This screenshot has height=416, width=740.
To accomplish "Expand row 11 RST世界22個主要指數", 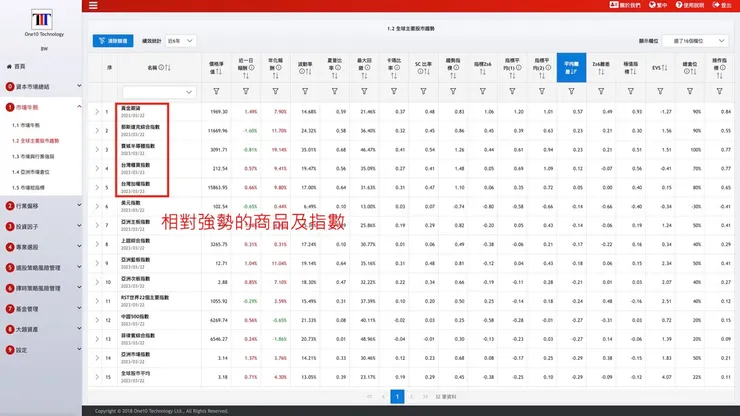I will click(x=97, y=301).
